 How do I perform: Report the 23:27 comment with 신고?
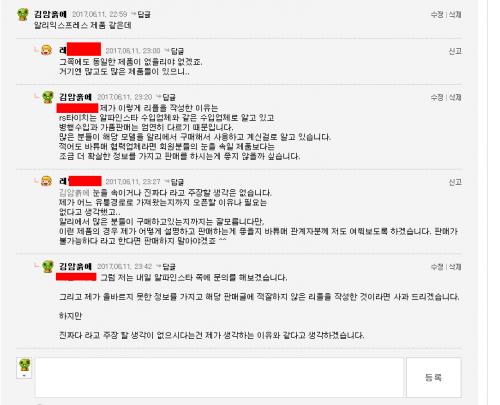coord(455,182)
